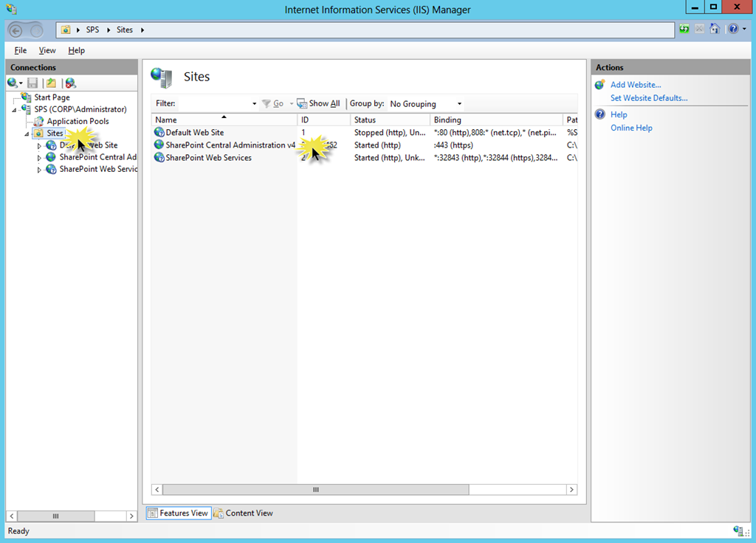Click the Sites breadcrumb in the address bar
This screenshot has width=756, height=543.
(124, 30)
